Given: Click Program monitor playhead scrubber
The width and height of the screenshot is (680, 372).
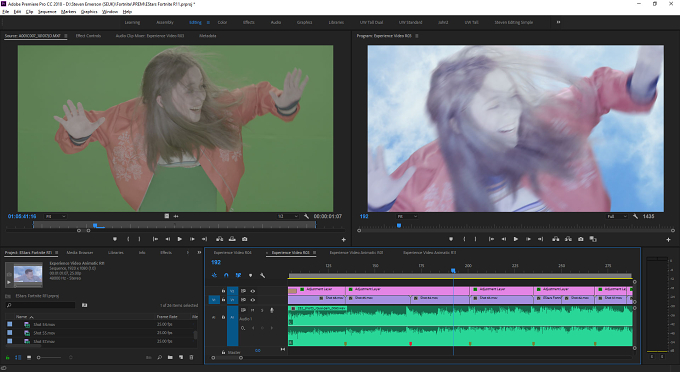Looking at the screenshot, I should point(399,225).
